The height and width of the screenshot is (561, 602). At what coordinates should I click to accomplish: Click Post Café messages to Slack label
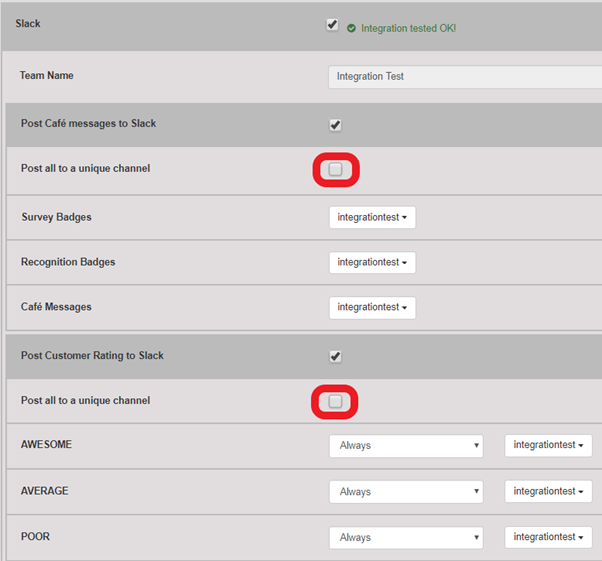click(88, 124)
